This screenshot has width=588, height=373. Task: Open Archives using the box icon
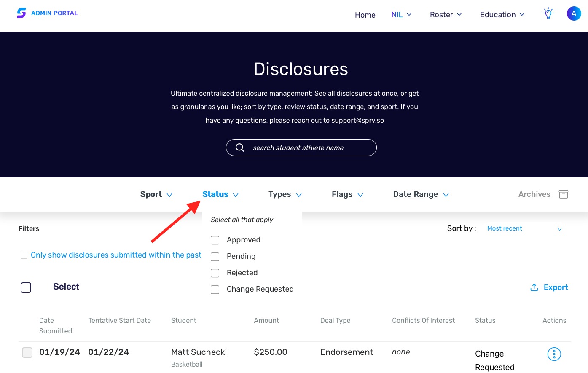coord(564,194)
